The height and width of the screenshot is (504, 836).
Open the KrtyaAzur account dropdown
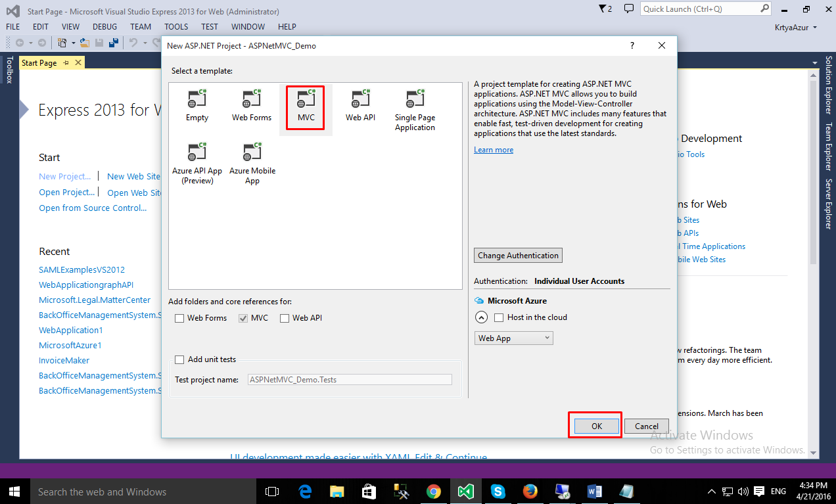[796, 27]
